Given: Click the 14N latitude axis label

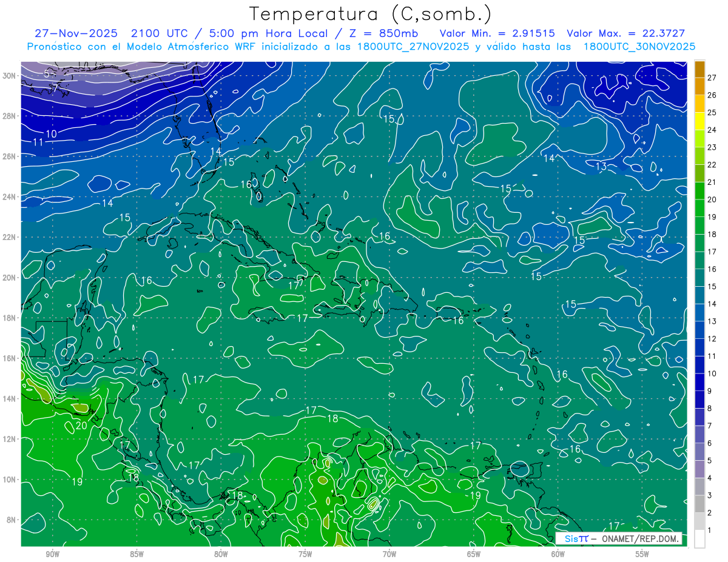Looking at the screenshot, I should (x=10, y=398).
